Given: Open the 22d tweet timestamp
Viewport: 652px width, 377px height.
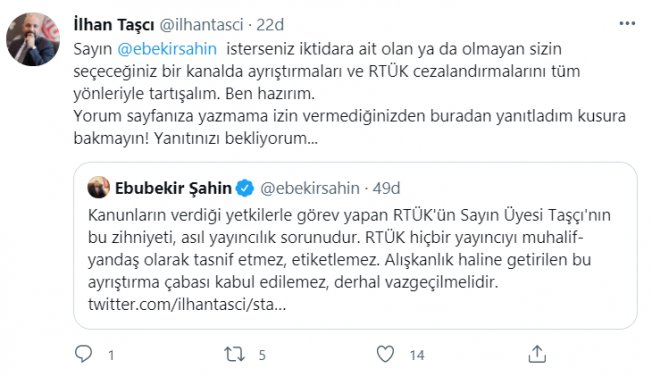Looking at the screenshot, I should [270, 25].
